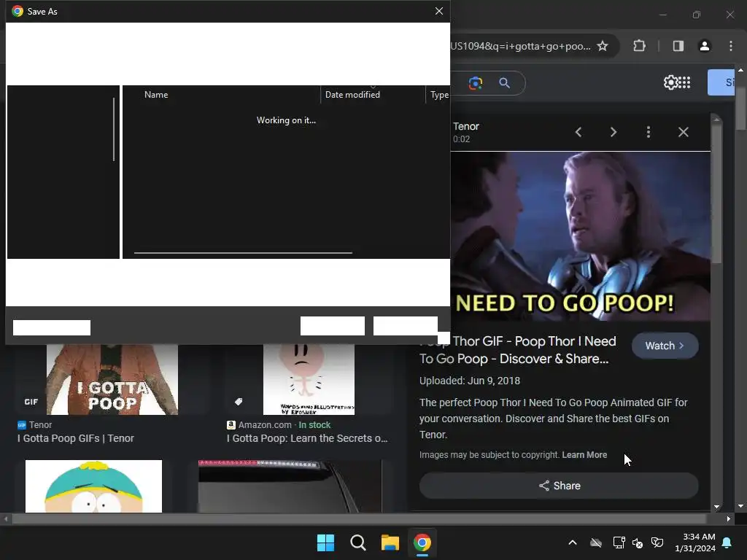Click the Save As navigation pane scrollbar

114,129
